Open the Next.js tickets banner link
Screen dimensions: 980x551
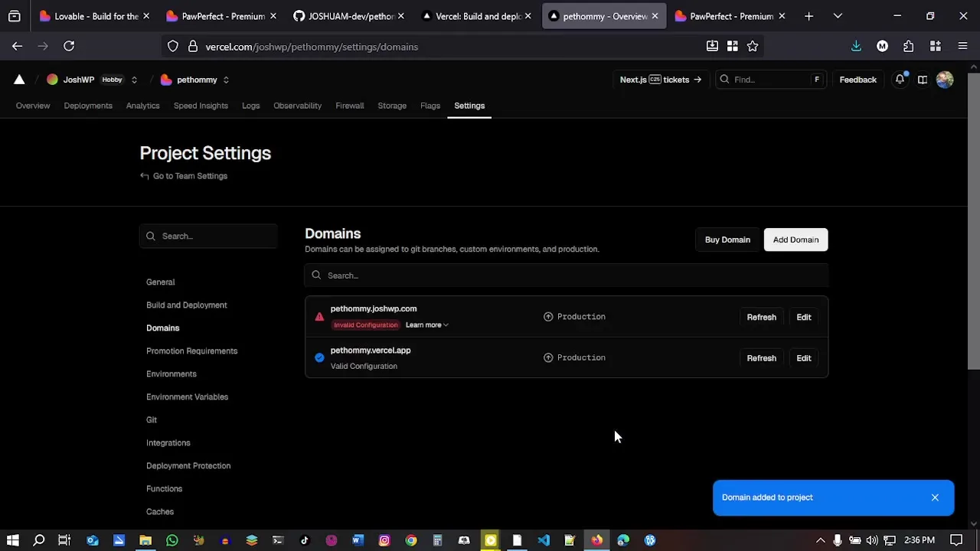tap(661, 80)
